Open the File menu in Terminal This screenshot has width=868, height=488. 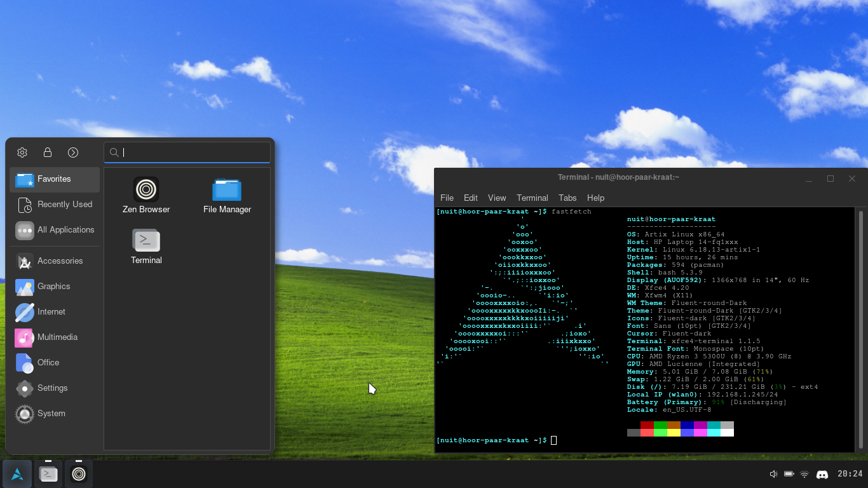tap(447, 198)
